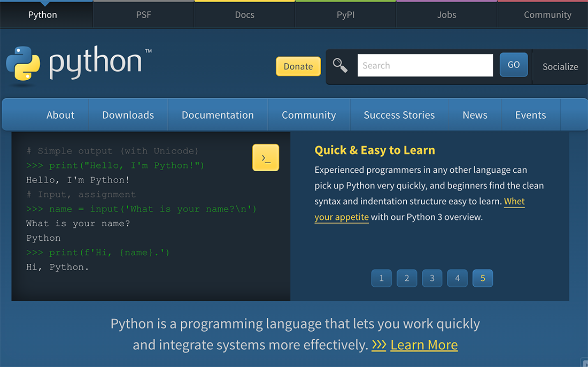Show slide 5 of the code carousel
Viewport: 588px width, 367px height.
(483, 278)
